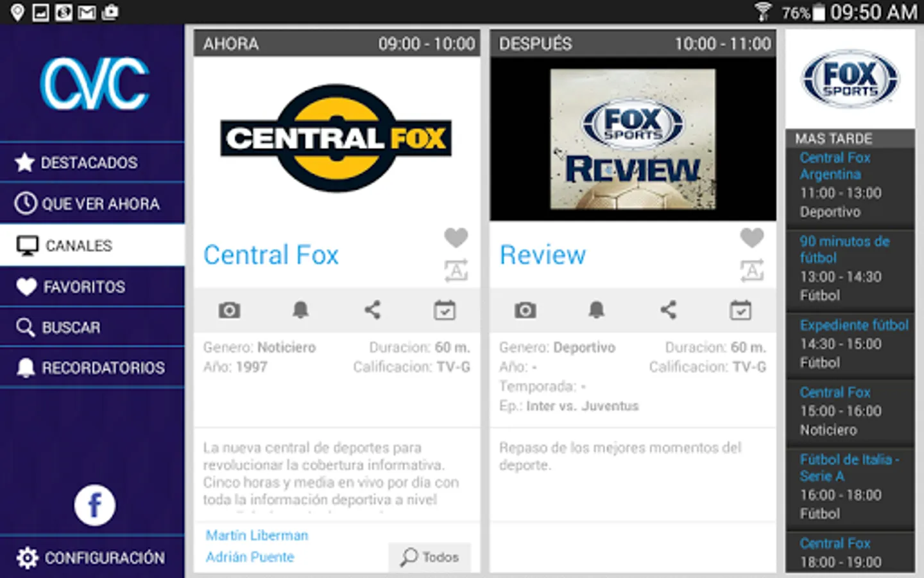Screen dimensions: 924x578
Task: Tap camera icon under Review
Action: pyautogui.click(x=525, y=310)
